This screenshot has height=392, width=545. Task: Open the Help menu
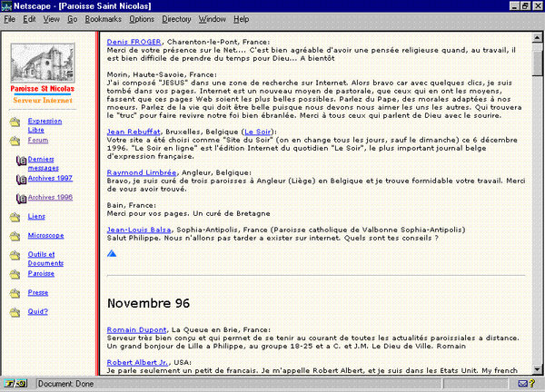click(x=242, y=19)
